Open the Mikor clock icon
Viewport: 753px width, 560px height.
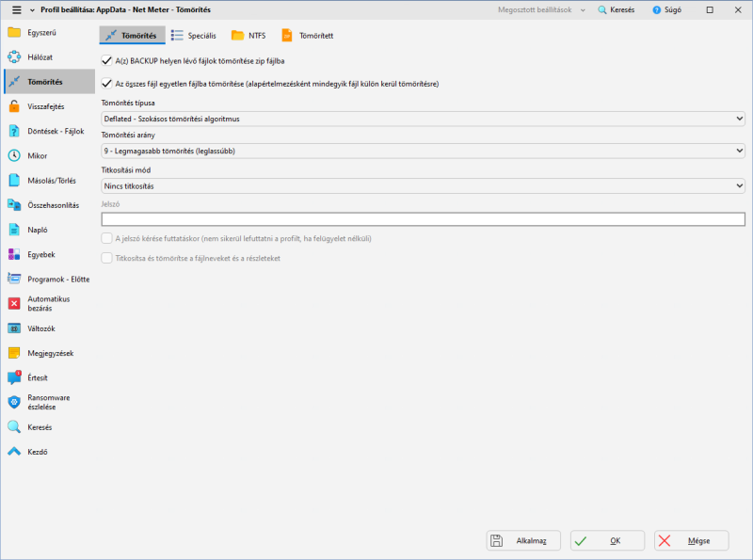pos(14,155)
